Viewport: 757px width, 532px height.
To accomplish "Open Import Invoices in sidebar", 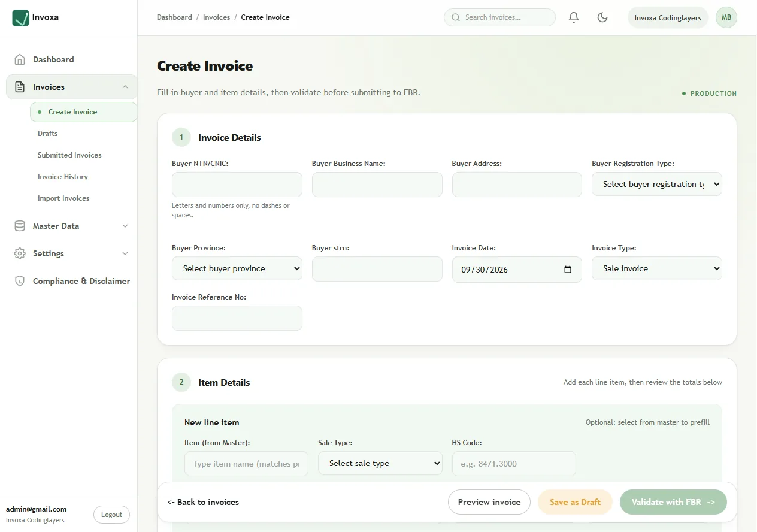I will pyautogui.click(x=63, y=198).
